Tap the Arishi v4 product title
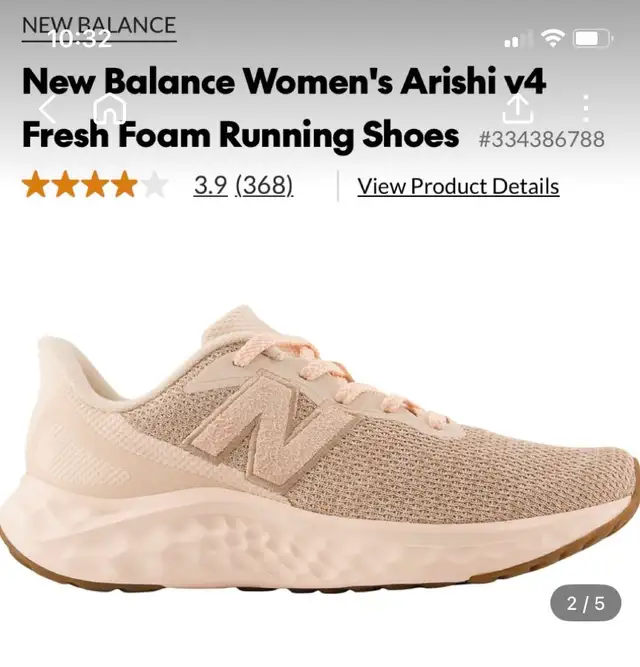This screenshot has width=640, height=667. click(283, 108)
